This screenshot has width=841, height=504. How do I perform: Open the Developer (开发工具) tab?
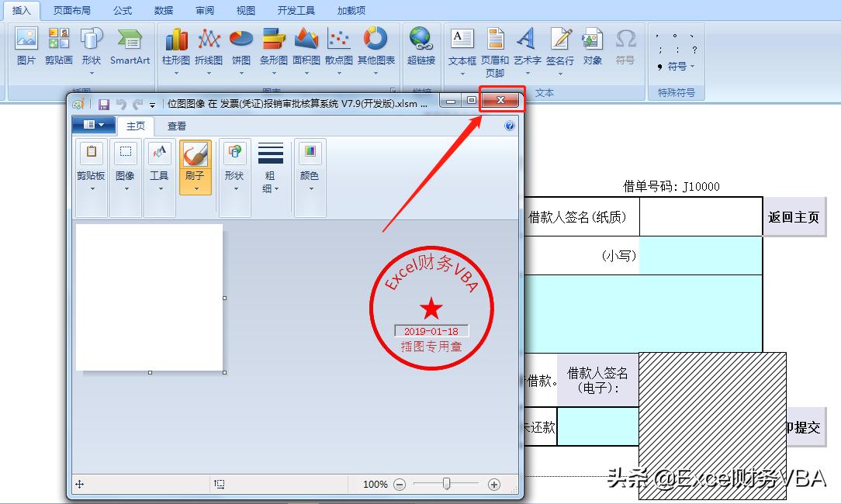[296, 10]
